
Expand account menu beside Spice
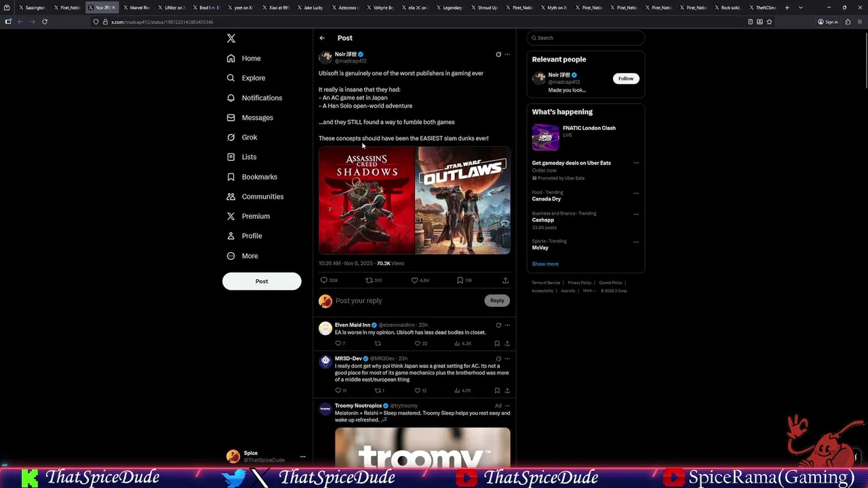pos(302,457)
